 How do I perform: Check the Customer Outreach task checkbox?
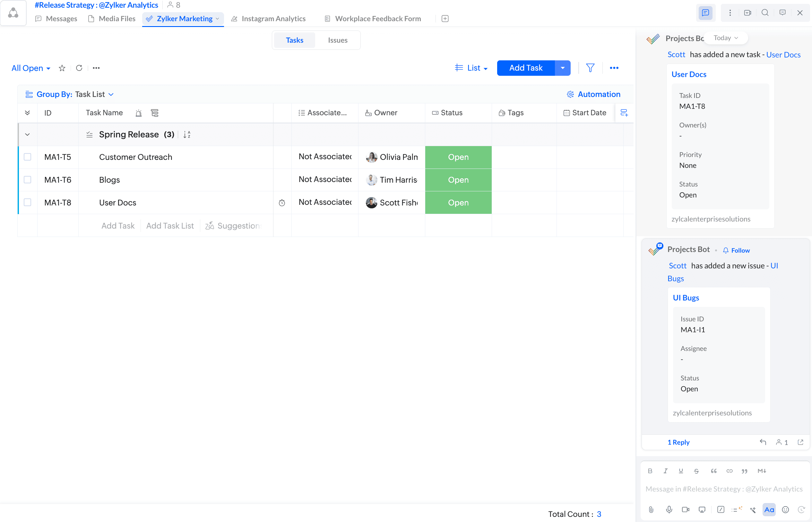tap(28, 157)
